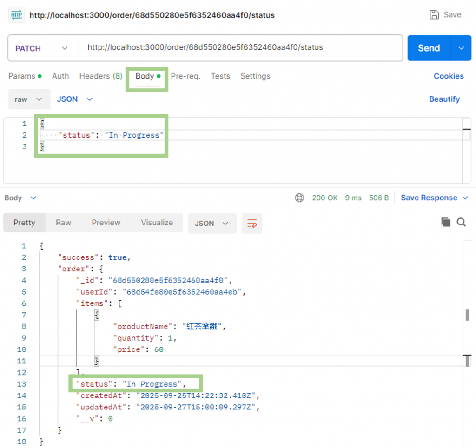Click the 506 B response size
The height and width of the screenshot is (448, 476).
coord(378,198)
